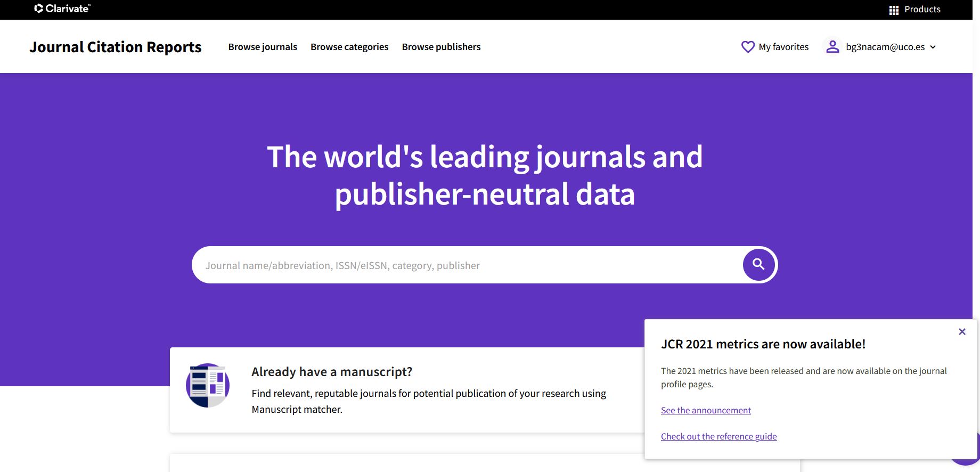Open Browse categories menu item

coord(349,47)
